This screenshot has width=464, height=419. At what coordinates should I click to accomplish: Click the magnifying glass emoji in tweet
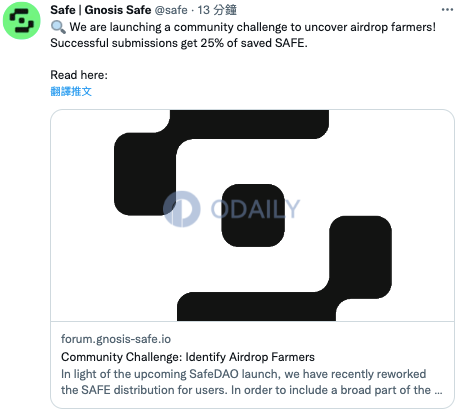pyautogui.click(x=58, y=27)
